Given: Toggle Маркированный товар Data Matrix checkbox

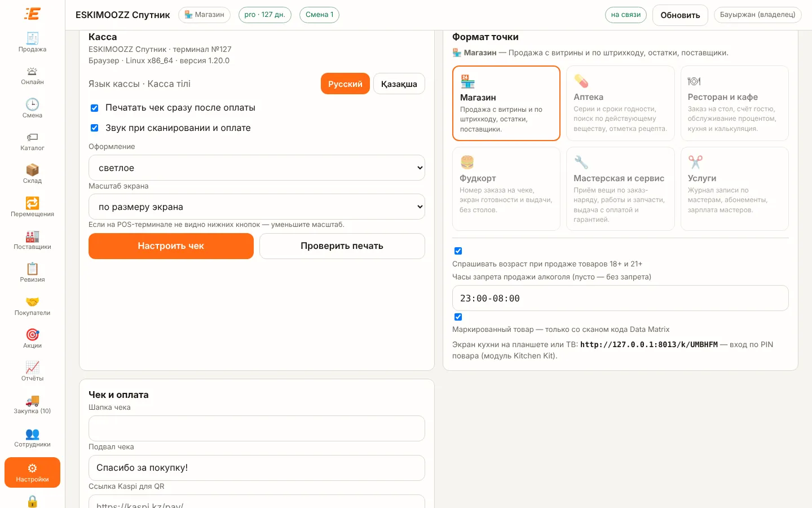Looking at the screenshot, I should 458,317.
